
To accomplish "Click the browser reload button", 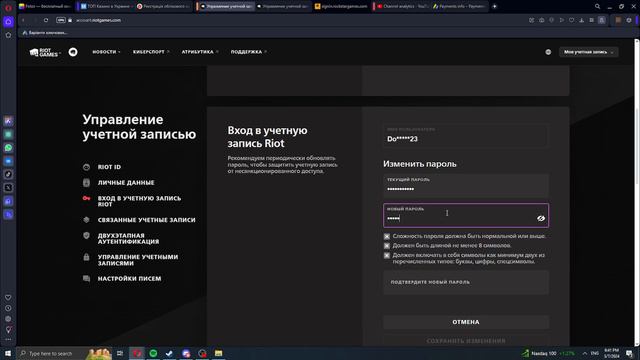I will coord(46,20).
